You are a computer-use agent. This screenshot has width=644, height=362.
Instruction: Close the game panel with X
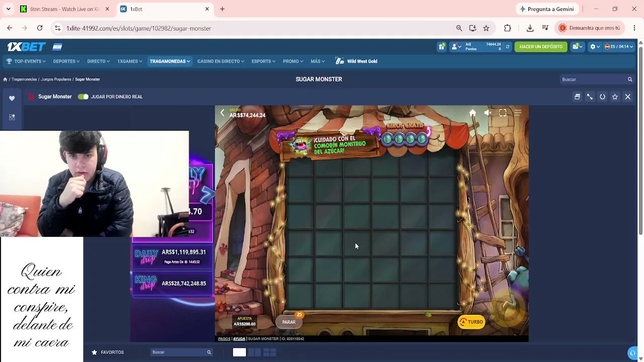coord(627,97)
